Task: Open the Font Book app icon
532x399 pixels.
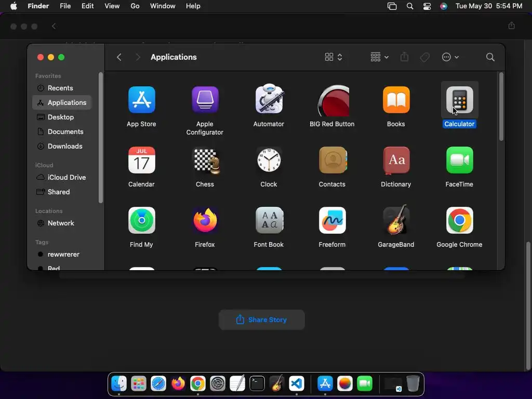Action: (x=269, y=220)
